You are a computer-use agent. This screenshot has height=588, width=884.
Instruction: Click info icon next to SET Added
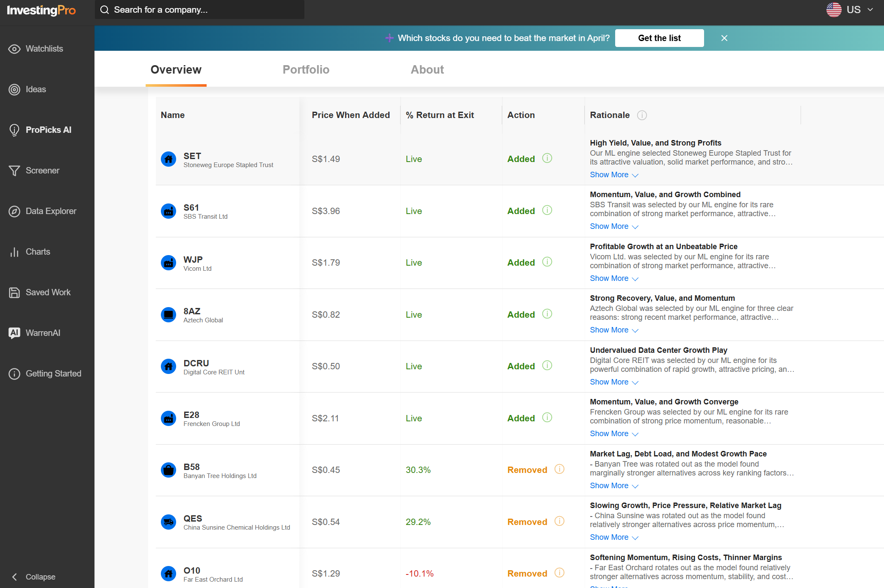tap(547, 158)
